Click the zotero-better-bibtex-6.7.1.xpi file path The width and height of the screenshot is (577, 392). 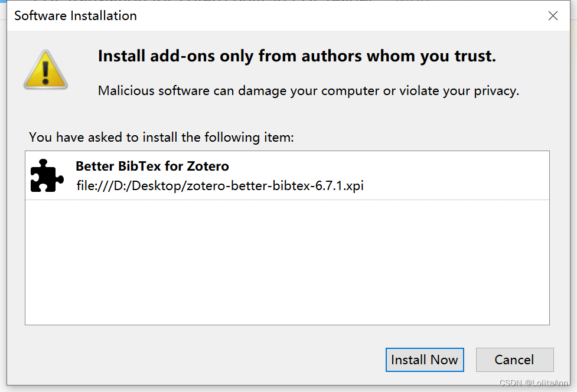point(220,186)
